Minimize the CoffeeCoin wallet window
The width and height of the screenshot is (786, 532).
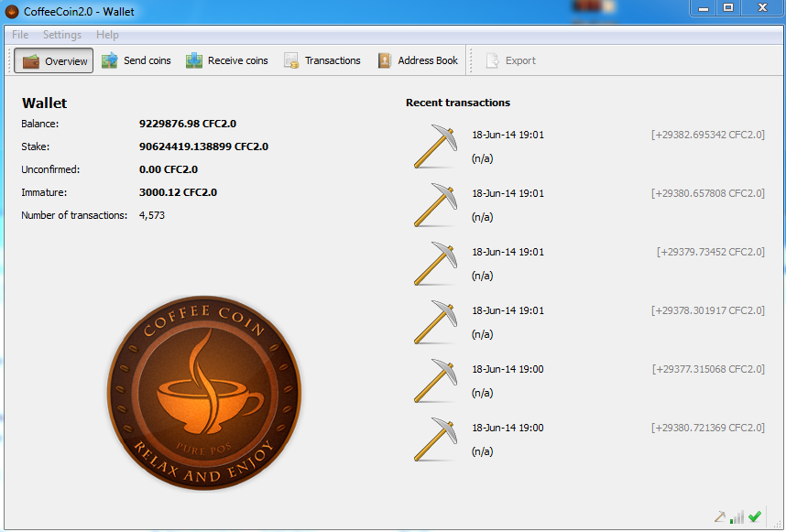click(x=704, y=8)
